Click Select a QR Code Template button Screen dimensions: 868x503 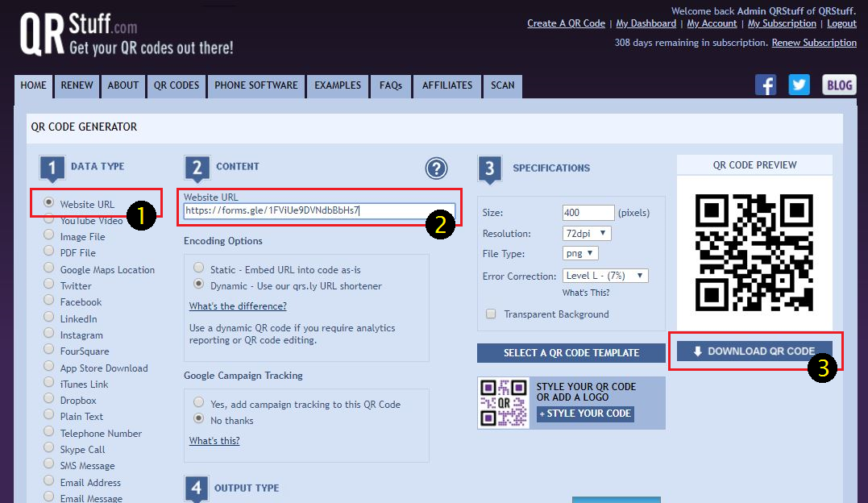[x=571, y=353]
